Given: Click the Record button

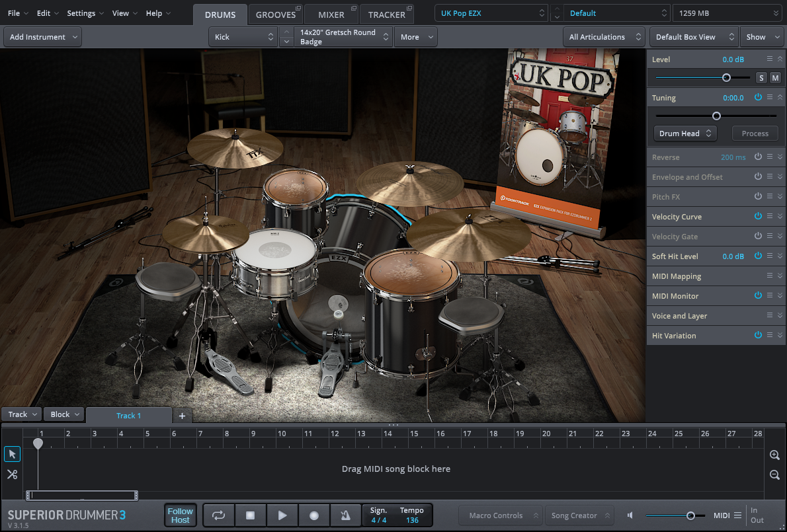Looking at the screenshot, I should click(314, 515).
